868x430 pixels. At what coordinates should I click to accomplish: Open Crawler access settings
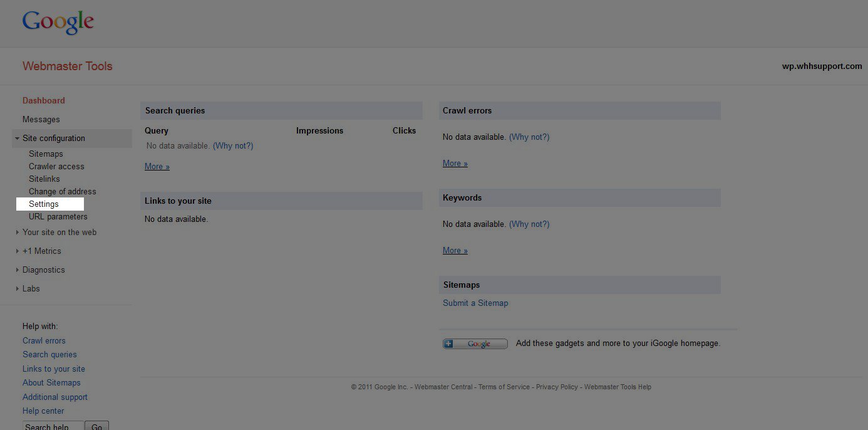56,166
